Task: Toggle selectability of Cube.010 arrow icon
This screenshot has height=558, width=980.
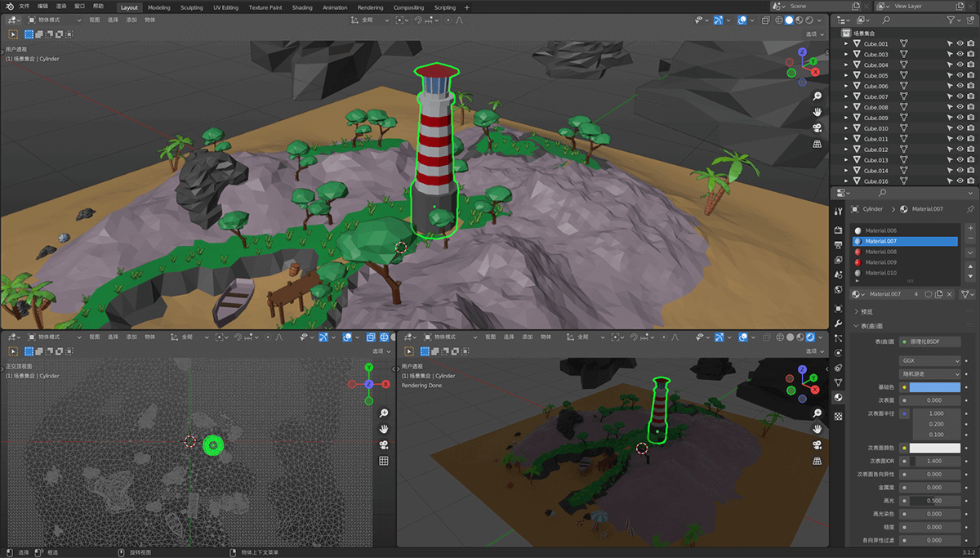Action: [951, 129]
